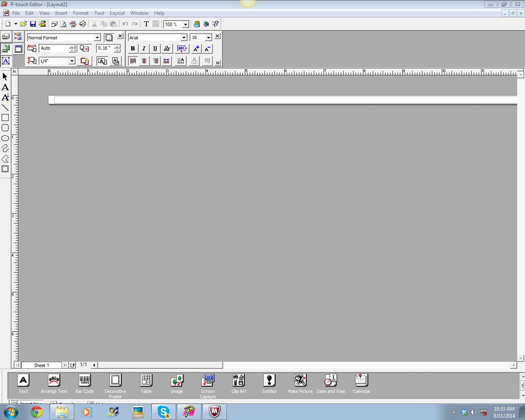Close the font properties panel
Image resolution: width=525 pixels, height=420 pixels.
pyautogui.click(x=217, y=36)
